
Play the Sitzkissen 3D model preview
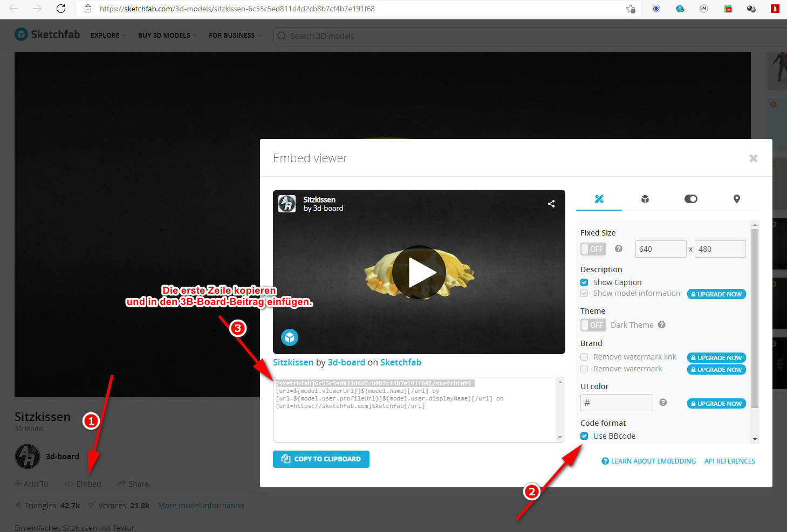[x=419, y=273]
